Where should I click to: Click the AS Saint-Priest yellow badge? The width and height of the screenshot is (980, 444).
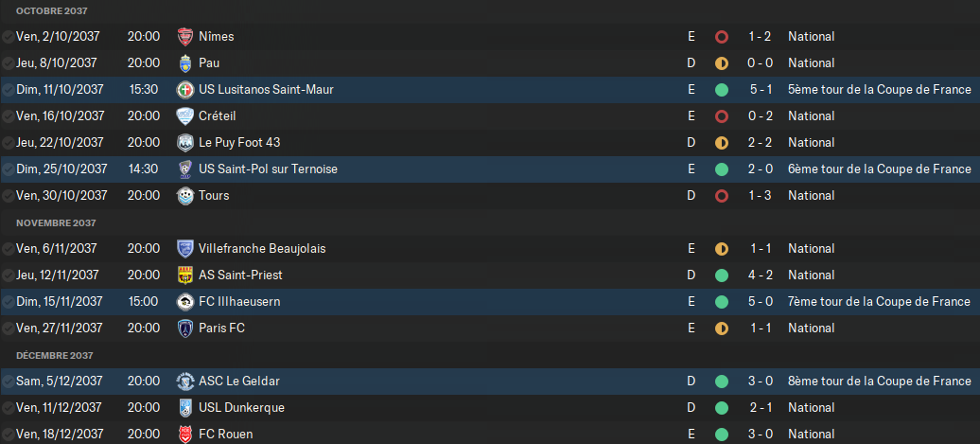coord(185,275)
